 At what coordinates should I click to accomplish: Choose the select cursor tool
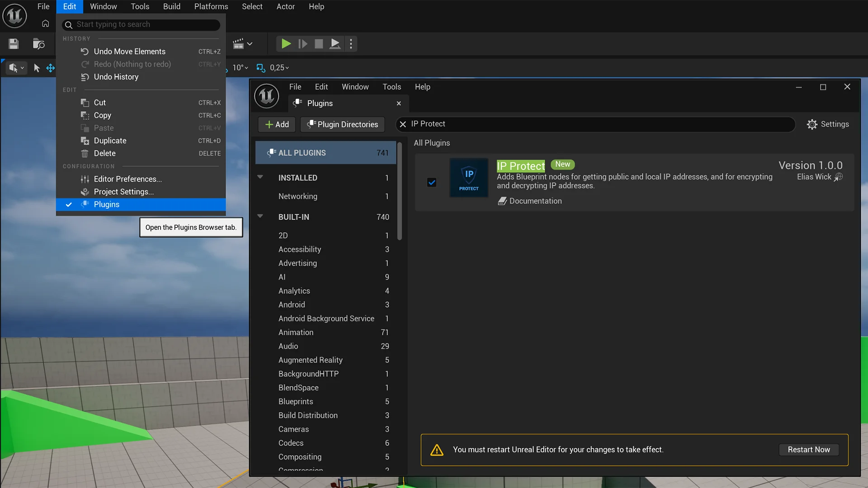[37, 68]
